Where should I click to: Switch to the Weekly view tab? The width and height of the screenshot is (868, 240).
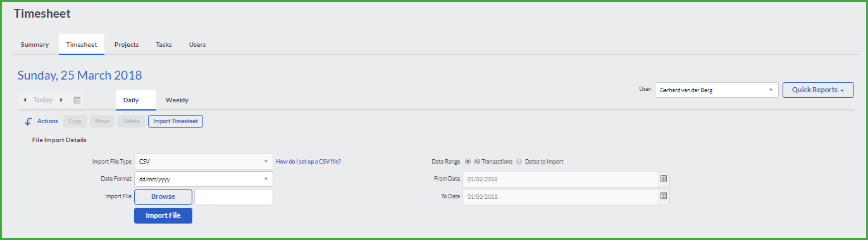click(177, 100)
